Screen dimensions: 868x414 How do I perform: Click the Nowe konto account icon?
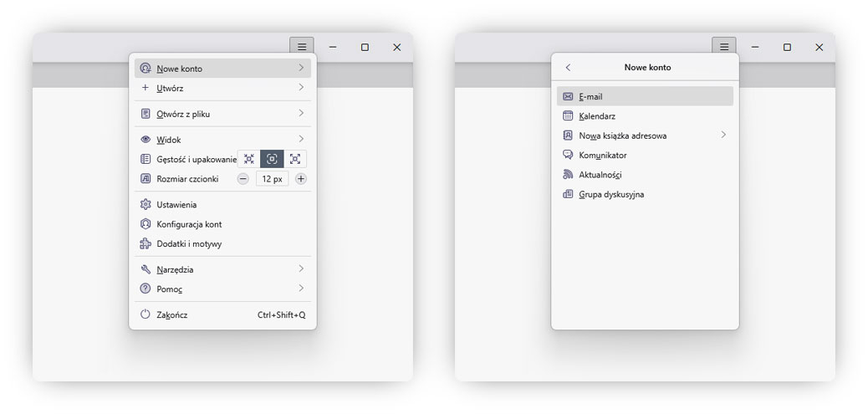(x=145, y=68)
